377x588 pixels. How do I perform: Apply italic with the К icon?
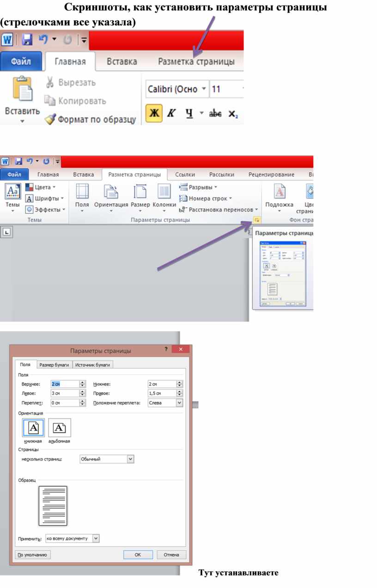click(x=171, y=113)
